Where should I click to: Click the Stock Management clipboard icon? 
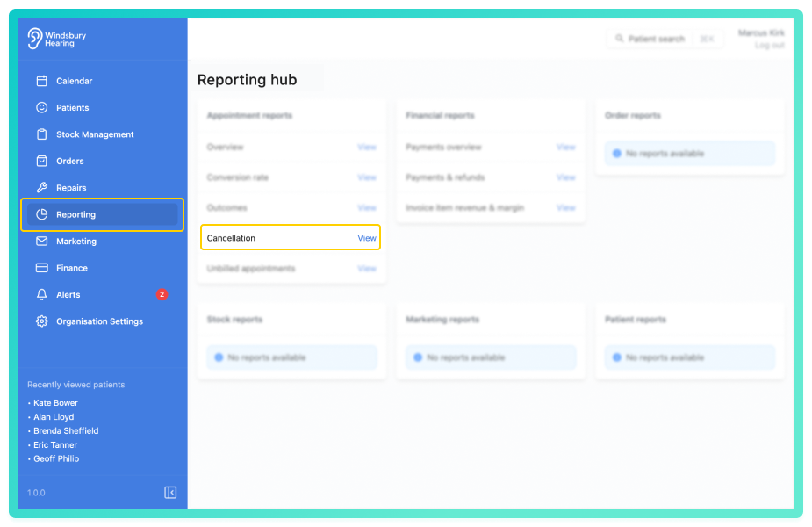pyautogui.click(x=42, y=134)
